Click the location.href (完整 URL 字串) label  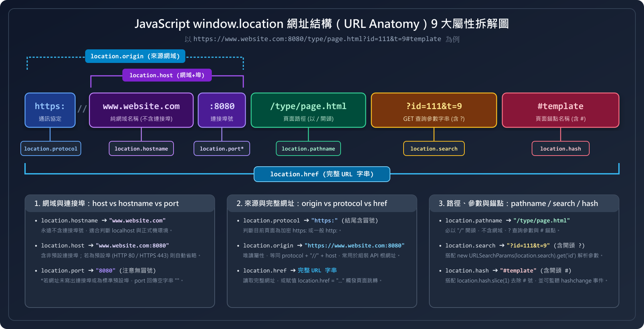pyautogui.click(x=322, y=174)
